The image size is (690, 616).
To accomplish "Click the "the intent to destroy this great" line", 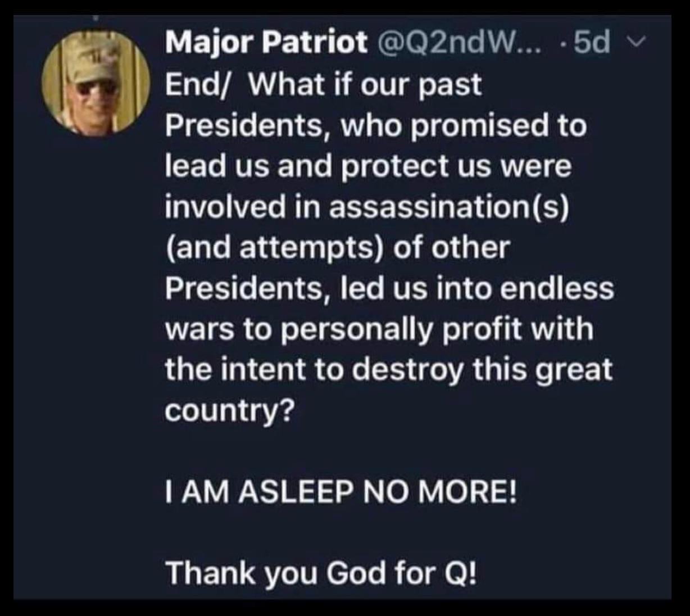I will [388, 370].
